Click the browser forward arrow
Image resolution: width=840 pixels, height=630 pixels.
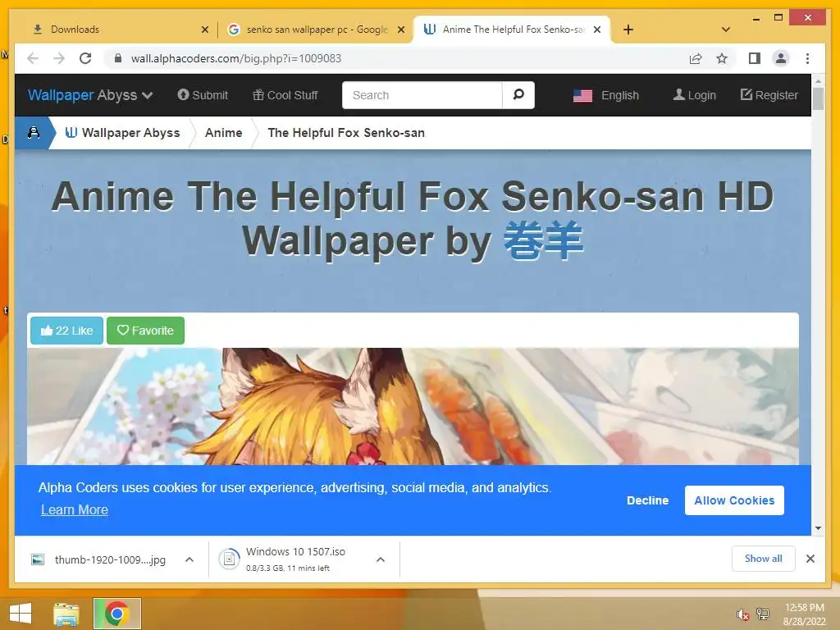[x=59, y=58]
